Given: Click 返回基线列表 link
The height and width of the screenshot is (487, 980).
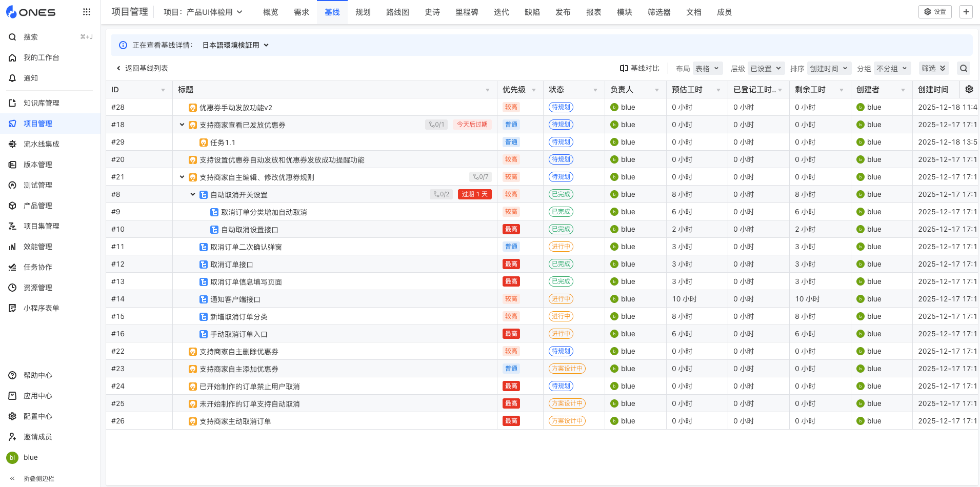Looking at the screenshot, I should pyautogui.click(x=142, y=68).
